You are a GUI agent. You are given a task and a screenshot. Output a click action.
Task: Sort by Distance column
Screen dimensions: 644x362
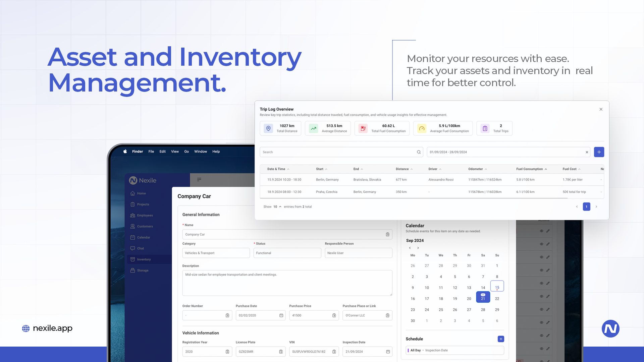(x=404, y=169)
